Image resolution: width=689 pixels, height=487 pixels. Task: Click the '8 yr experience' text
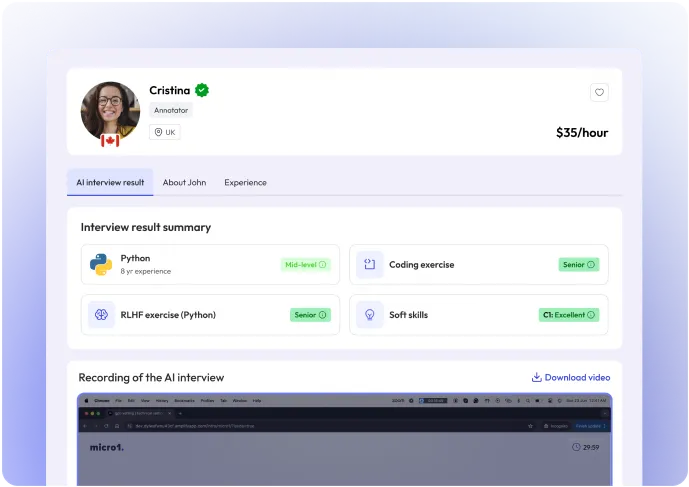(x=146, y=272)
